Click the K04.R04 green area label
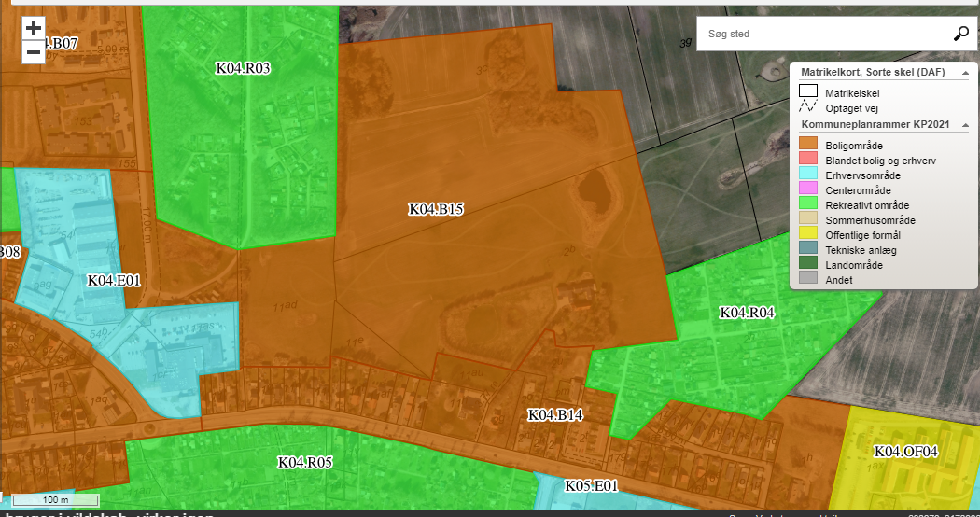This screenshot has height=517, width=980. (748, 313)
